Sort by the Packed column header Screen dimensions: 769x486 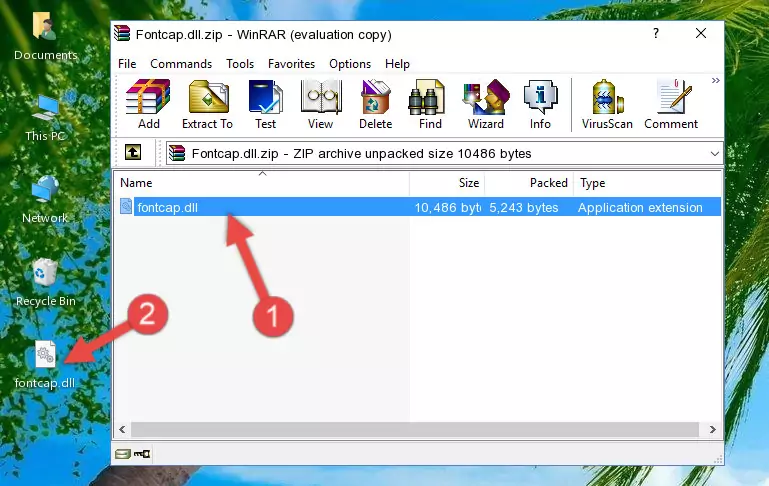[x=529, y=183]
